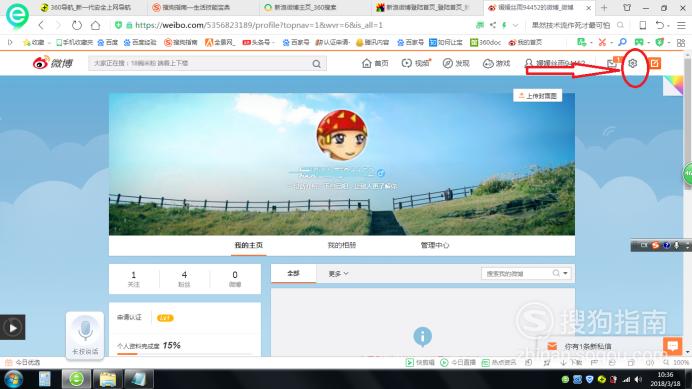Click 今日直播 in the status bar
The image size is (692, 389).
click(458, 363)
